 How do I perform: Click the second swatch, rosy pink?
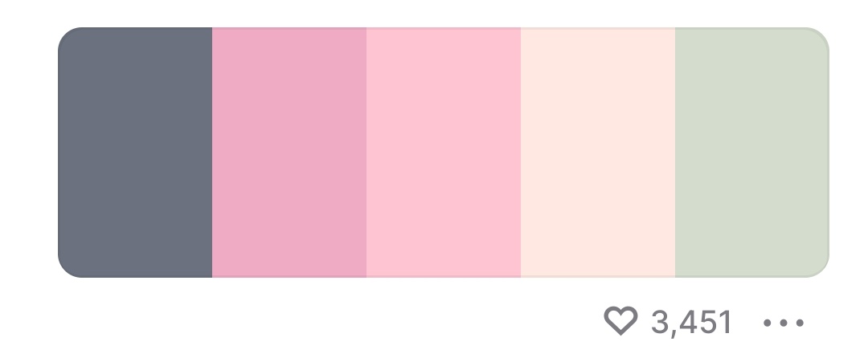(x=289, y=153)
